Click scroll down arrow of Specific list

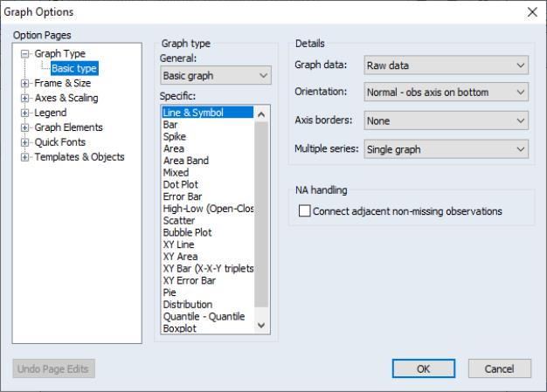tap(261, 326)
